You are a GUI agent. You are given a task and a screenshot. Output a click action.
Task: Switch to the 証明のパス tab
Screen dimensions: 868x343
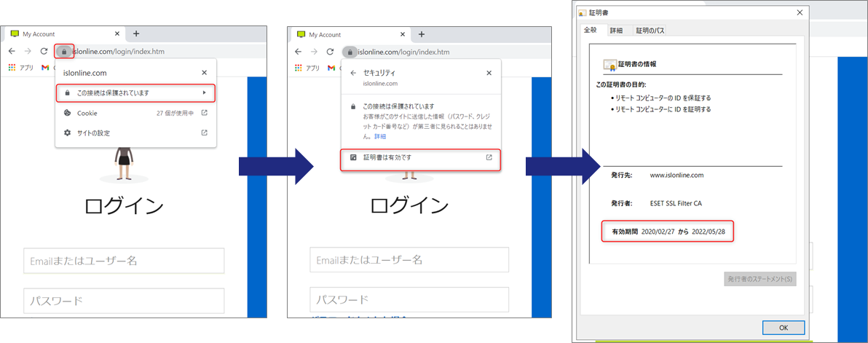coord(650,31)
